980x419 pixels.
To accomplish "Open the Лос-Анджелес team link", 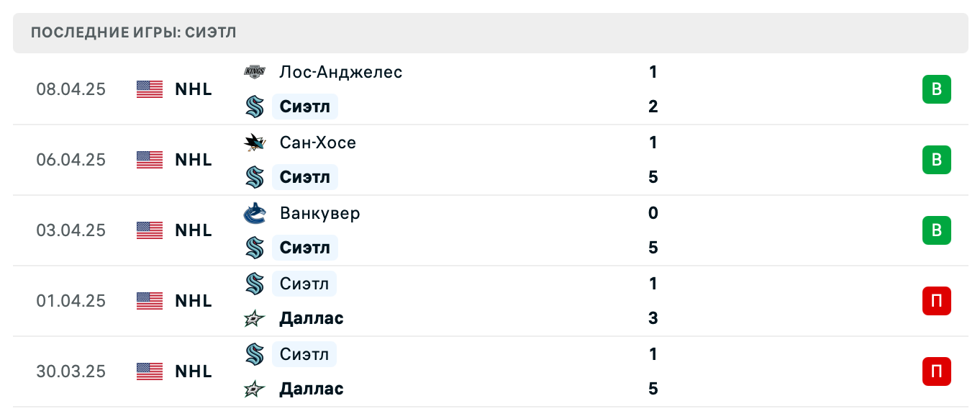I will (x=341, y=72).
